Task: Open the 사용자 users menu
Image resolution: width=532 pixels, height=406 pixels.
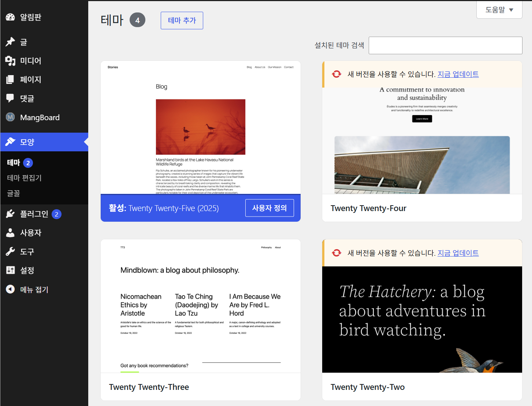Action: tap(44, 233)
